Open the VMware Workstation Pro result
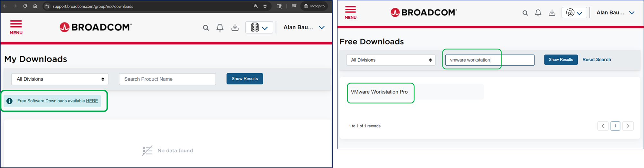 coord(379,92)
